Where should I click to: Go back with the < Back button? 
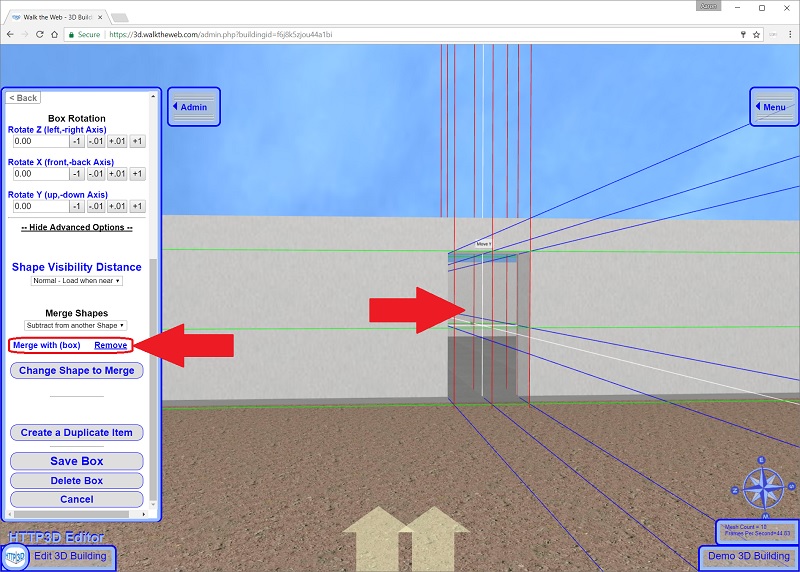pos(23,98)
